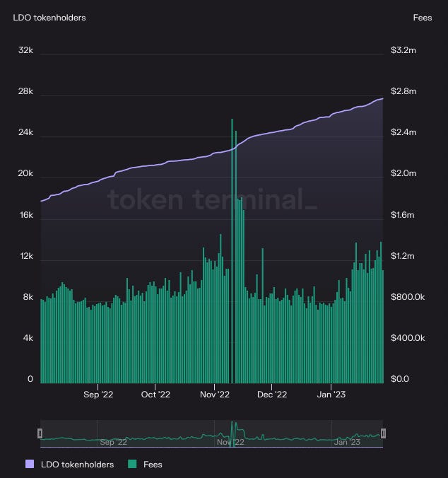Click the LDO tokenholders legend label
Image resolution: width=448 pixels, height=478 pixels.
click(x=77, y=465)
